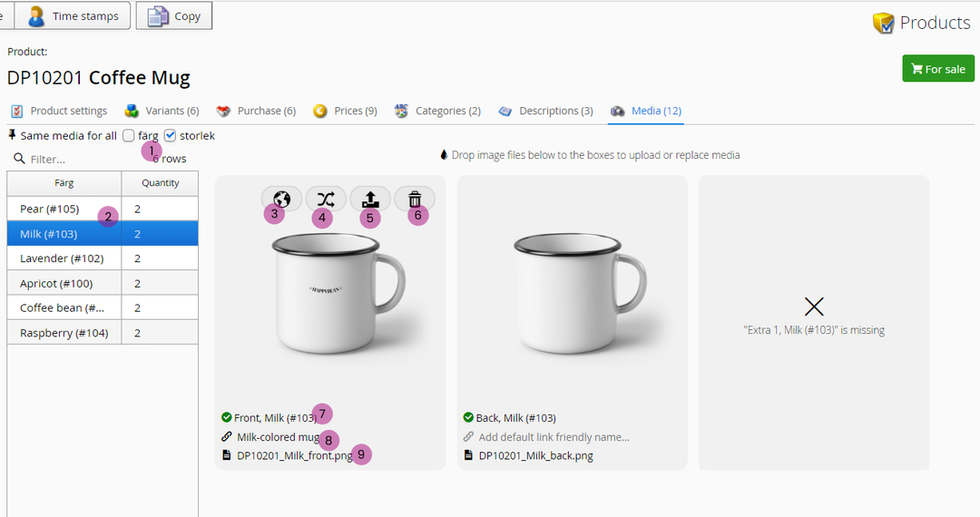
Task: Enable the färg checkbox
Action: [129, 136]
